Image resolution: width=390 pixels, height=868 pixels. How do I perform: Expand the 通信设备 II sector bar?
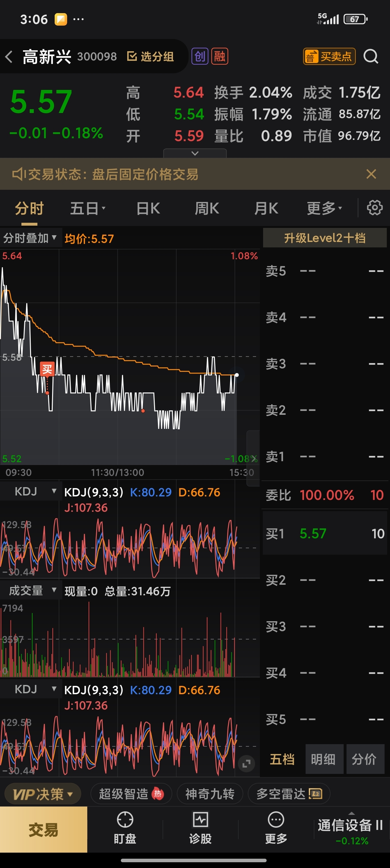351,830
